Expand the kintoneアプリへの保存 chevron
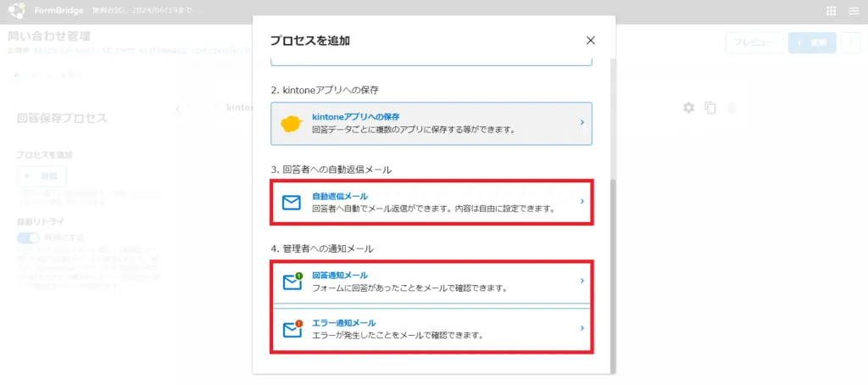The width and height of the screenshot is (868, 385). (x=581, y=123)
